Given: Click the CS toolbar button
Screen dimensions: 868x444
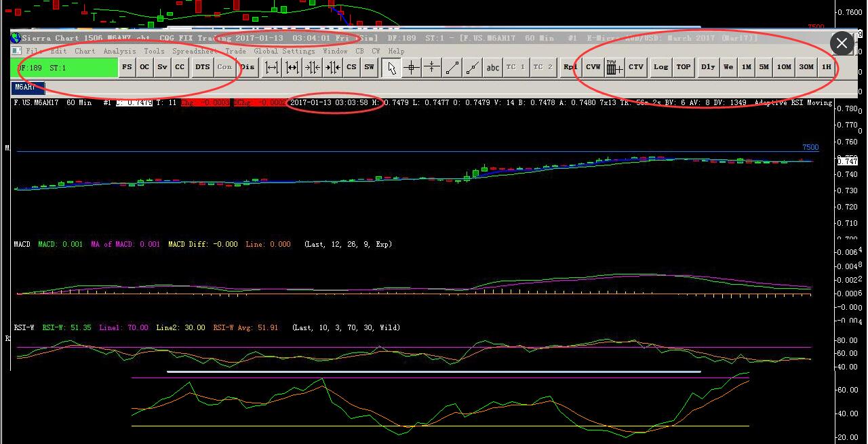Looking at the screenshot, I should (351, 67).
